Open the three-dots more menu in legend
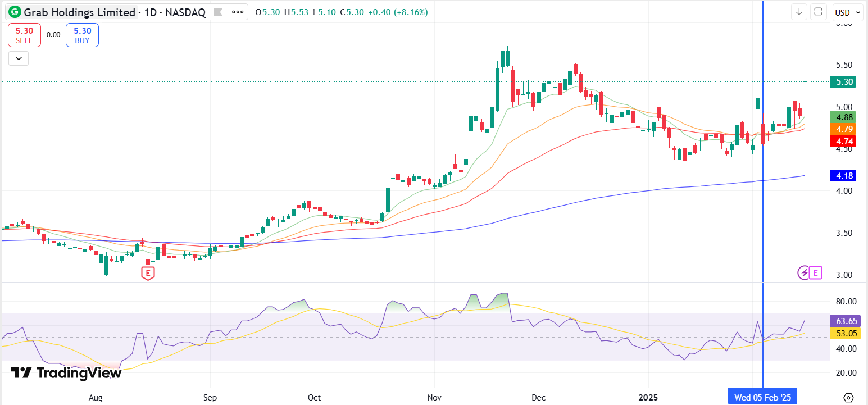 pyautogui.click(x=238, y=12)
